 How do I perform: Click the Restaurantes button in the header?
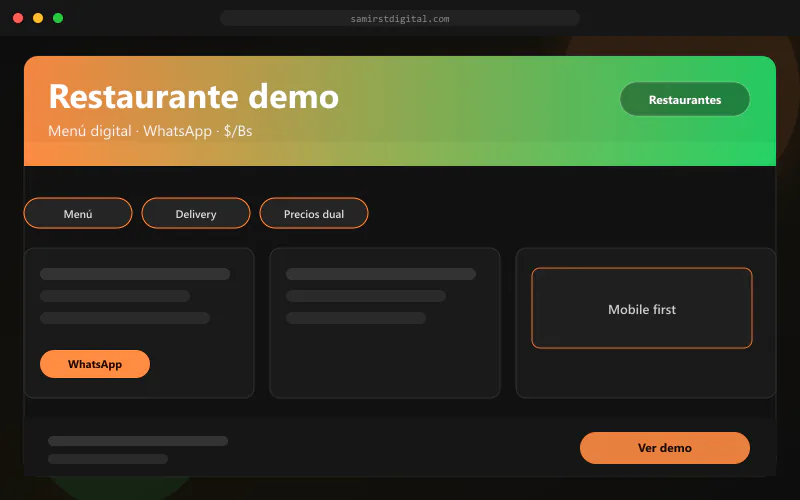pyautogui.click(x=685, y=99)
